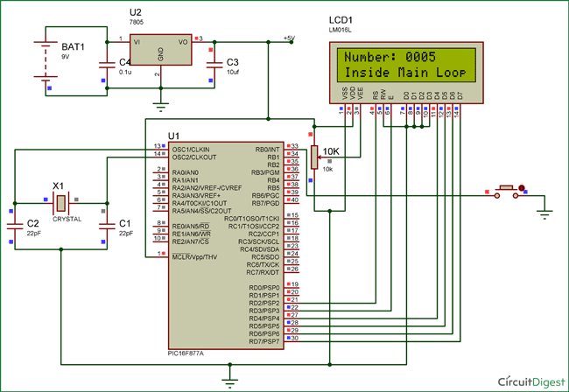Select the C2 22pF capacitor
The width and height of the screenshot is (569, 392).
coord(14,226)
